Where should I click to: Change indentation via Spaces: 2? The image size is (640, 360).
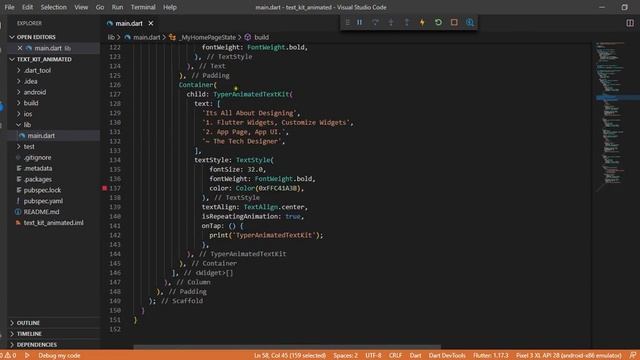pos(345,356)
